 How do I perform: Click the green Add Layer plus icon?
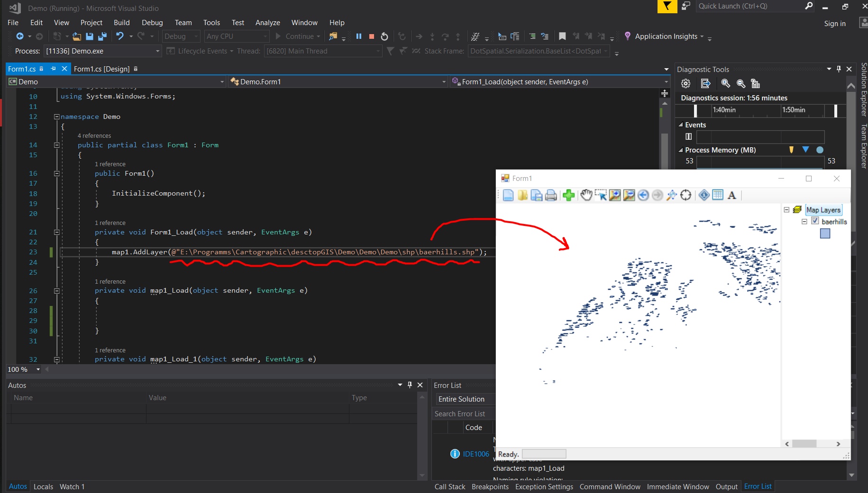568,195
